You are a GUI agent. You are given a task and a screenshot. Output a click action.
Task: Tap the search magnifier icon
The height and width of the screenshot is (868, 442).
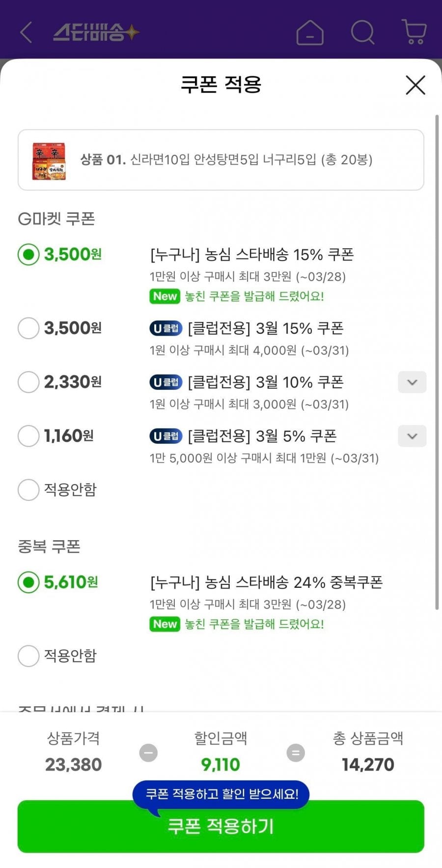click(x=363, y=32)
